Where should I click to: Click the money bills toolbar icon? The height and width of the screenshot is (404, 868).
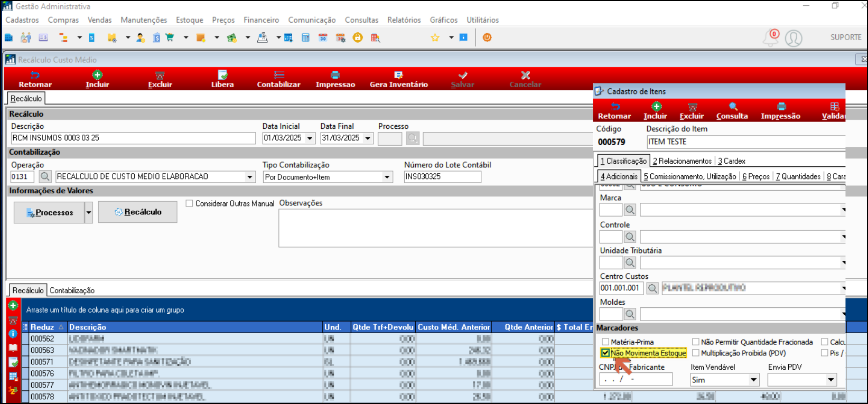point(231,37)
